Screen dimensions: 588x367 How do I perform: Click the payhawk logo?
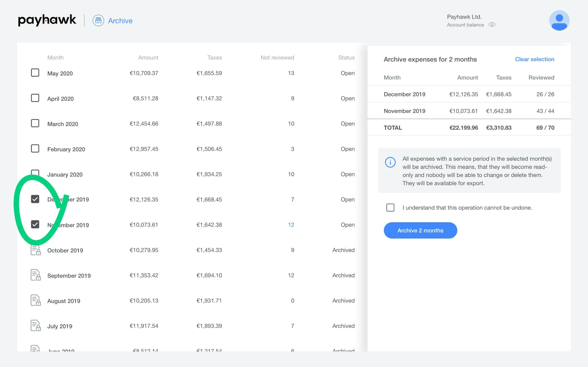click(47, 20)
